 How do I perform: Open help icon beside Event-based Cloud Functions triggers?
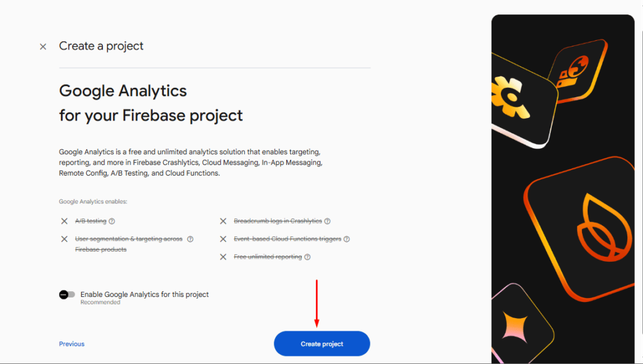click(347, 239)
